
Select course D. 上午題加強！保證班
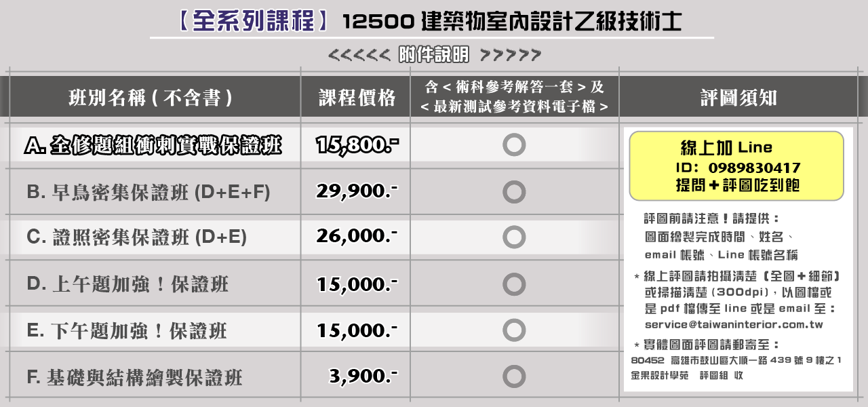[x=127, y=284]
